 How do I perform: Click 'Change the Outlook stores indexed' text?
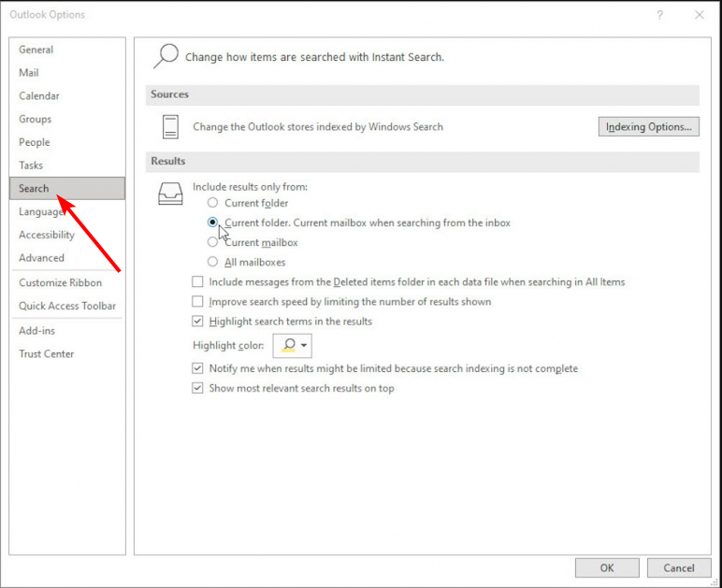click(318, 127)
